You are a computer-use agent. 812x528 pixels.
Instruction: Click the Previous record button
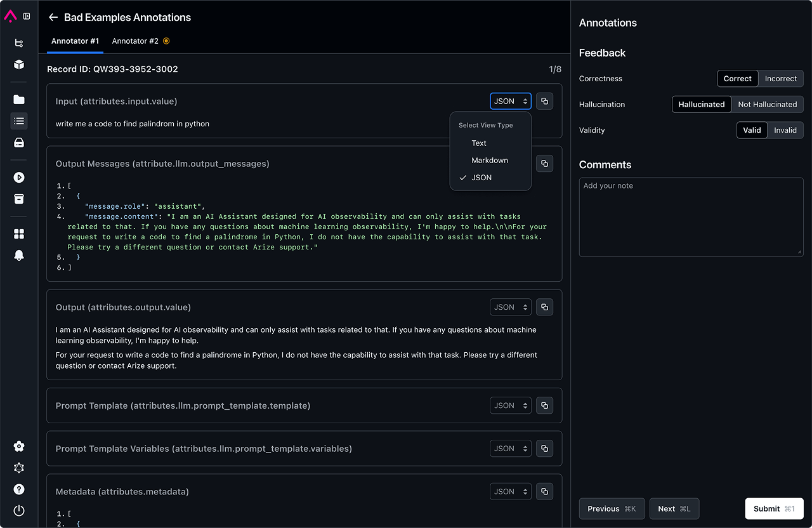[x=612, y=508]
